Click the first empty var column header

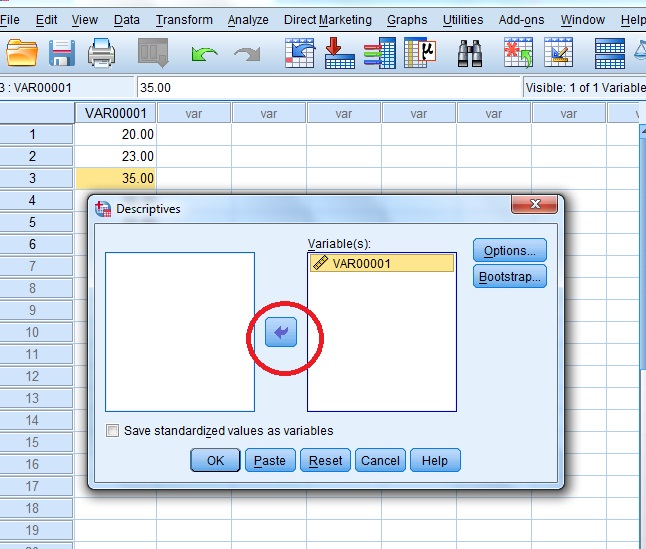[194, 113]
